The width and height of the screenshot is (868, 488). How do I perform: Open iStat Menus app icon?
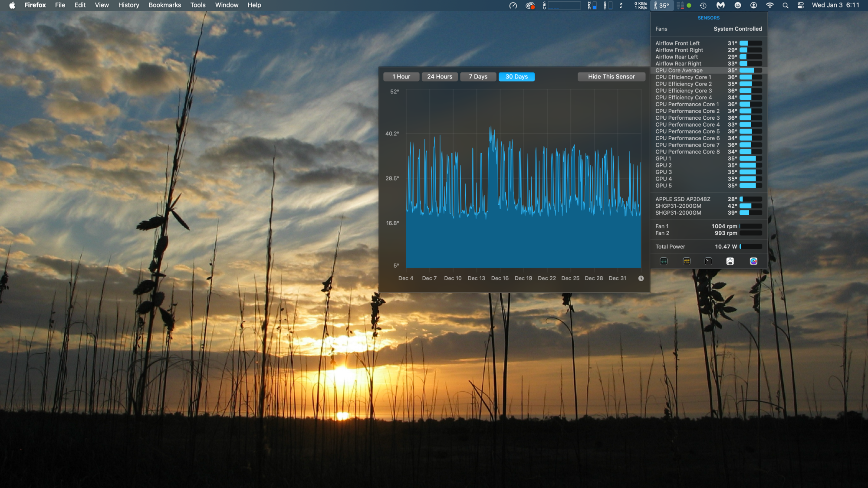click(753, 261)
